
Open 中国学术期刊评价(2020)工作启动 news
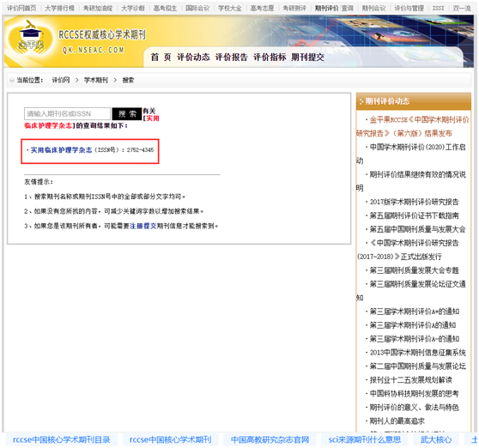point(411,154)
